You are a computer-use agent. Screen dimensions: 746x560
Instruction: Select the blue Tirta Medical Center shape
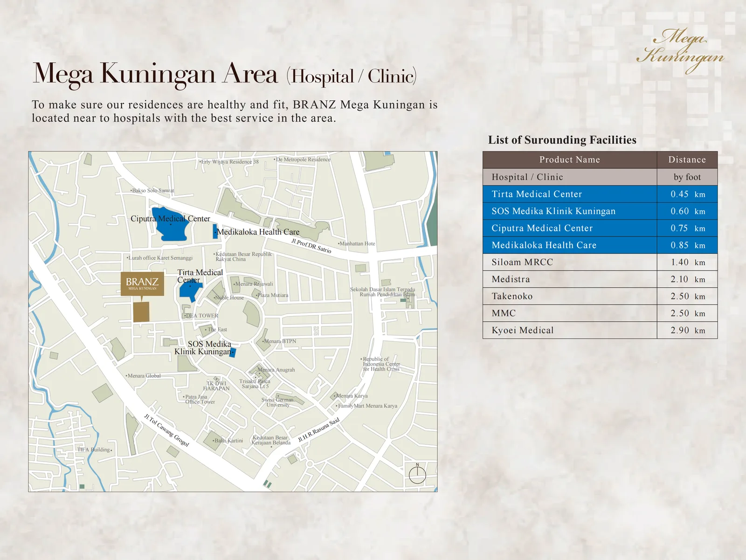pyautogui.click(x=190, y=290)
